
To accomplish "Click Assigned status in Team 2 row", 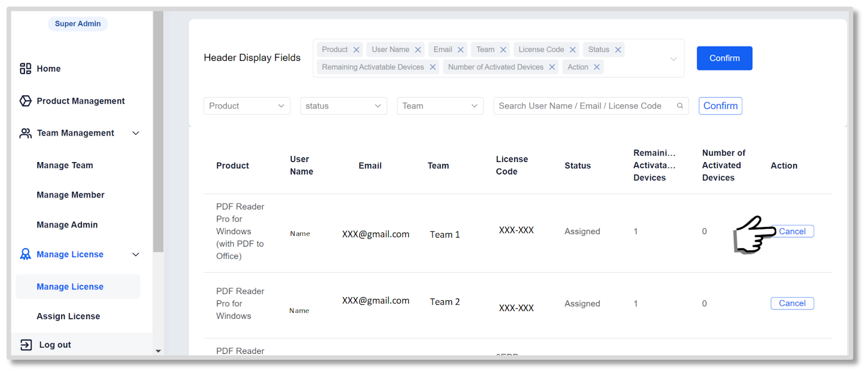I will 582,304.
